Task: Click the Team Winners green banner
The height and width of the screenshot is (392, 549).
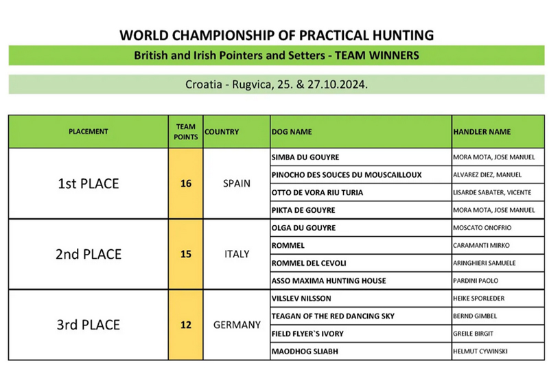Action: pos(276,56)
